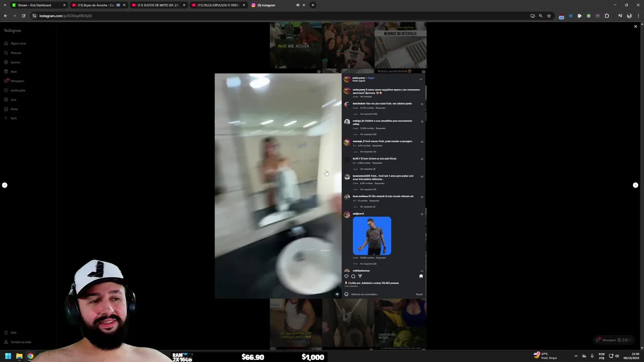Open Chrome three-dot menu
The width and height of the screenshot is (644, 362).
pyautogui.click(x=638, y=16)
